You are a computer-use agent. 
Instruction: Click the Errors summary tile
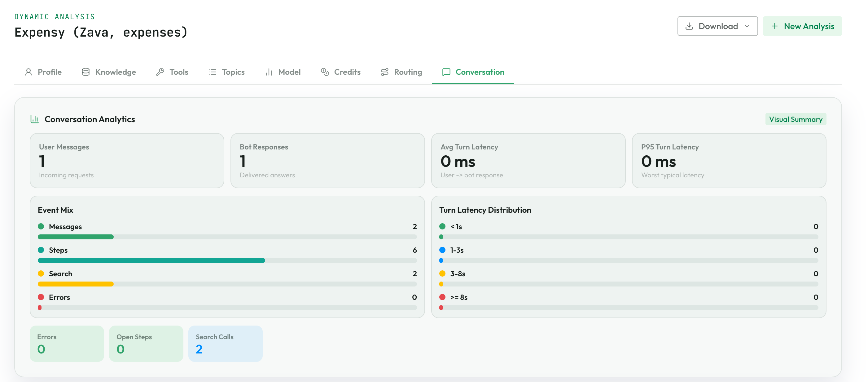click(x=67, y=344)
